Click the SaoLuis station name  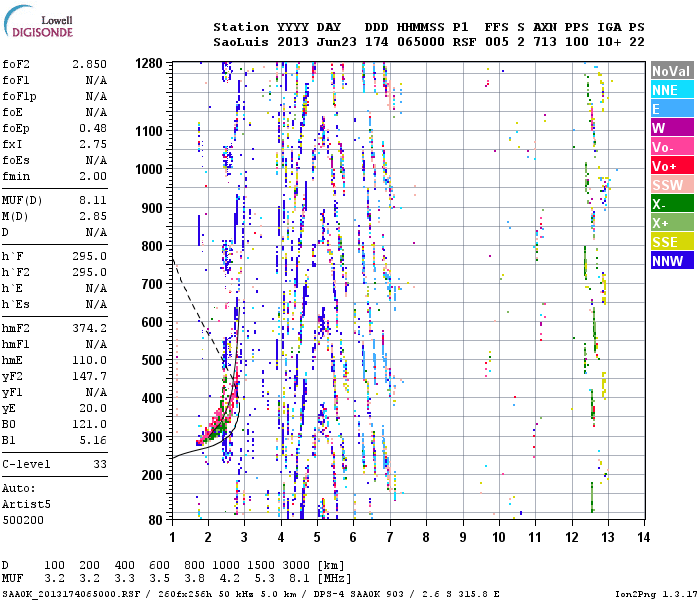pyautogui.click(x=241, y=42)
